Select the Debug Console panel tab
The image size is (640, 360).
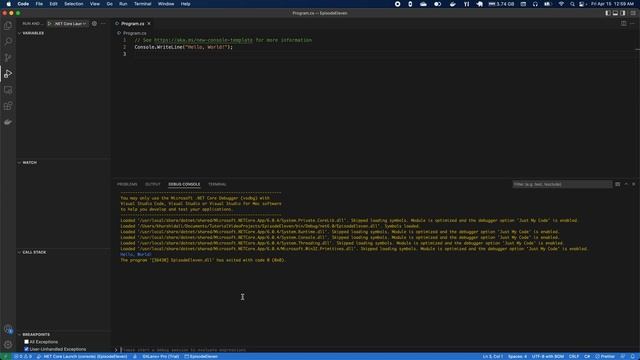(184, 184)
